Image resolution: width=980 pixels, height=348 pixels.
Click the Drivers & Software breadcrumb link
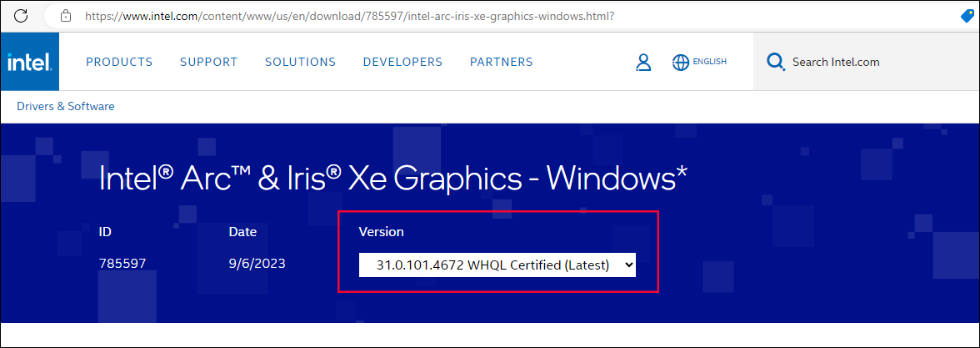[x=66, y=106]
